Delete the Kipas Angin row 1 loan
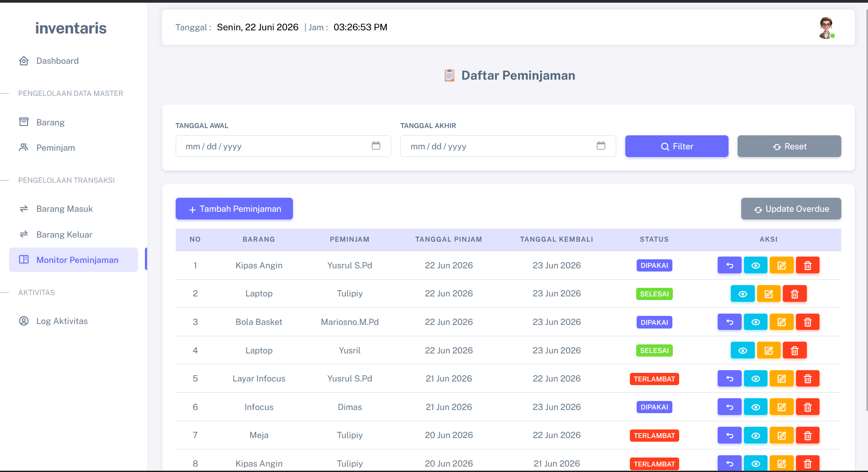Viewport: 868px width, 472px height. click(808, 265)
